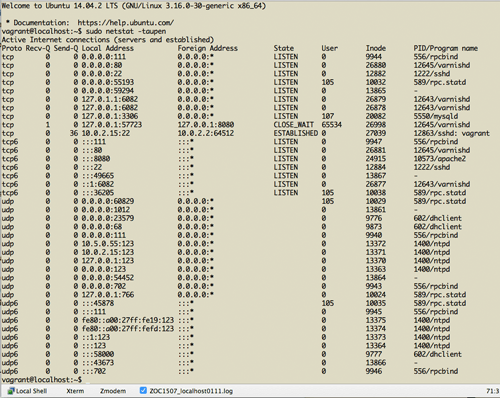The width and height of the screenshot is (500, 398).
Task: Click tcp6 local address ::1:6082
Action: coord(98,184)
